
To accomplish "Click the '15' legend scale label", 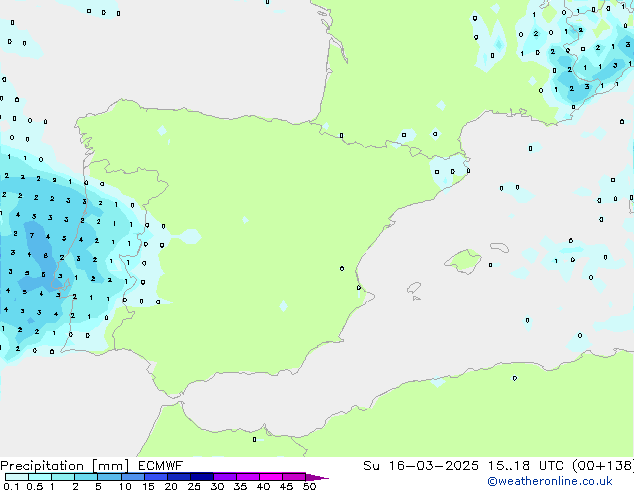I will pyautogui.click(x=148, y=486).
